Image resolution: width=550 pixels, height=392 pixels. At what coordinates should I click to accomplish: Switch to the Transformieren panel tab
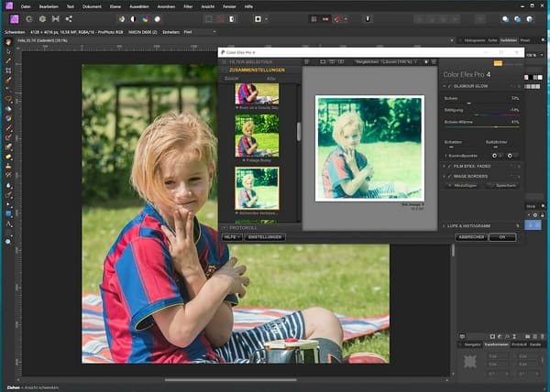point(496,344)
